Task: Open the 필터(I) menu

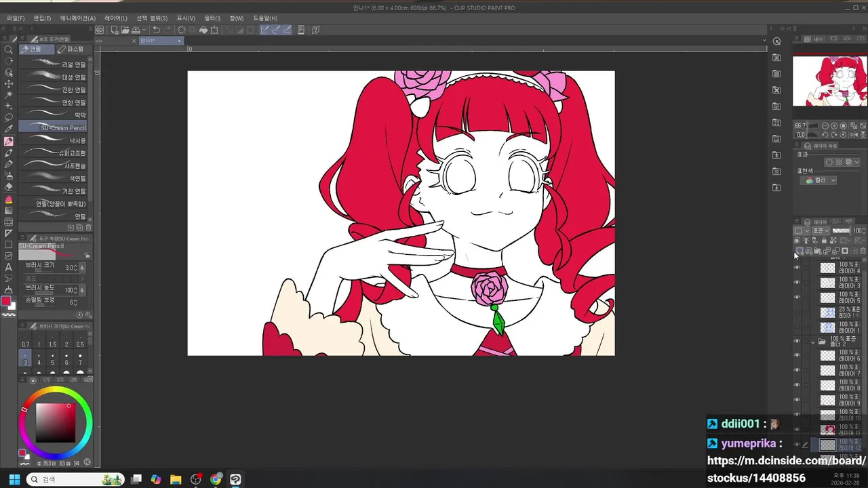Action: (212, 18)
